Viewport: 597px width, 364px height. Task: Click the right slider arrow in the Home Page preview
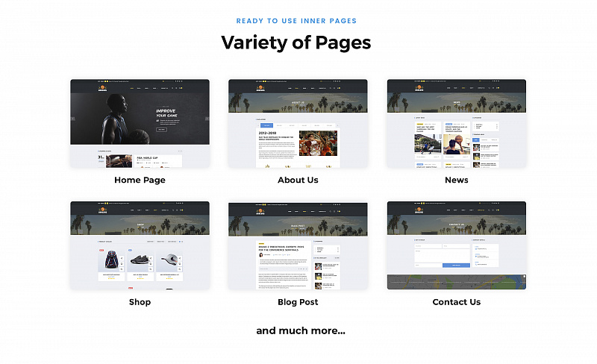click(x=207, y=119)
